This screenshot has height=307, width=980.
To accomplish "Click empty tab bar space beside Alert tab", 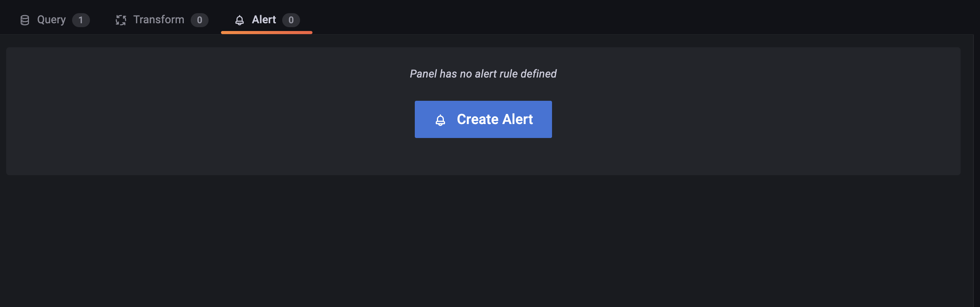I will pyautogui.click(x=620, y=17).
